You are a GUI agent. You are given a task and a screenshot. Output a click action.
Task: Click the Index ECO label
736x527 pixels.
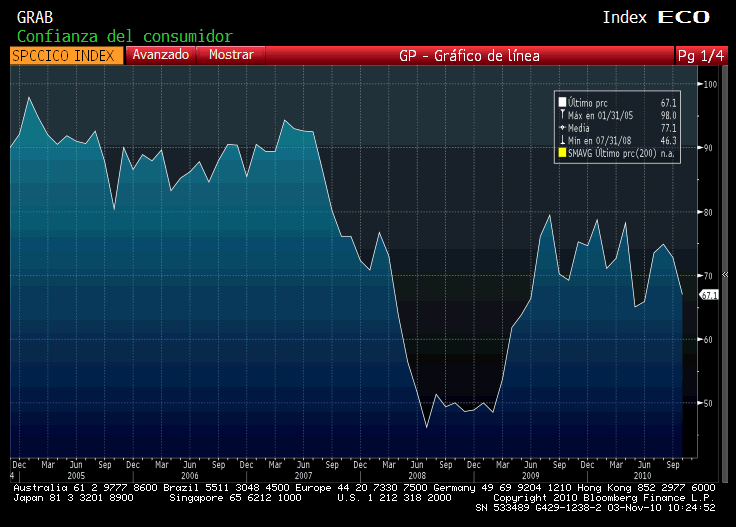coord(656,17)
